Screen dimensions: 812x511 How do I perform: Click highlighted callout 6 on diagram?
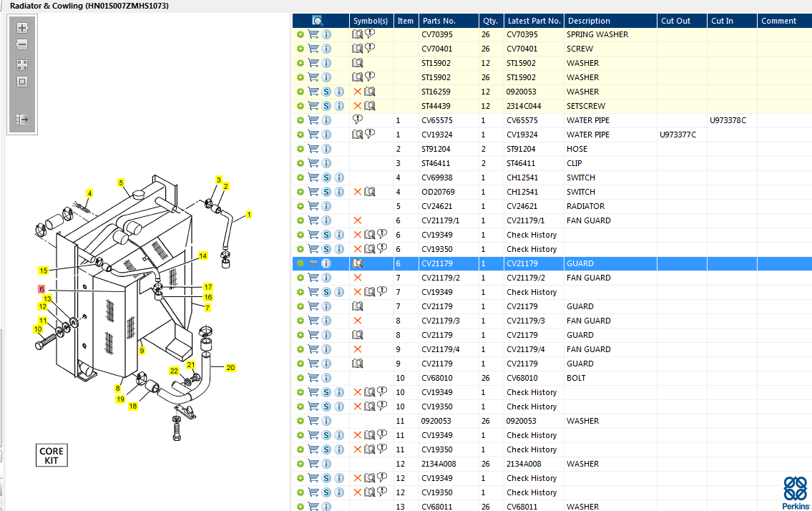pos(42,289)
